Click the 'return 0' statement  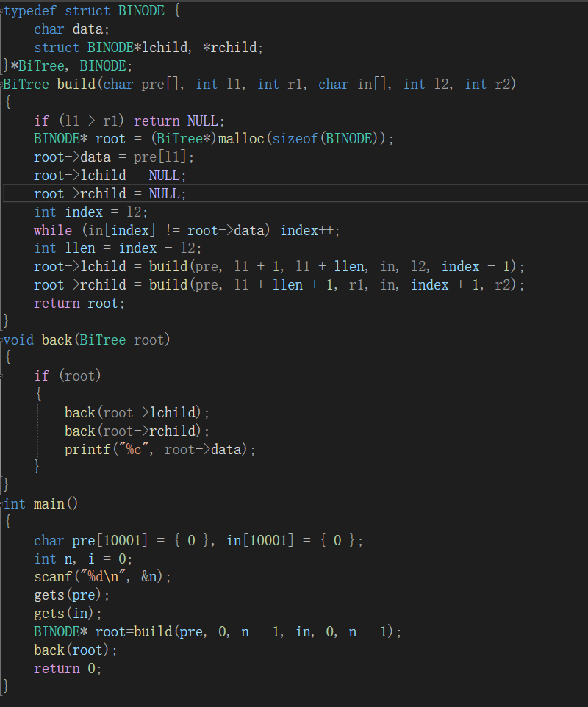(68, 668)
